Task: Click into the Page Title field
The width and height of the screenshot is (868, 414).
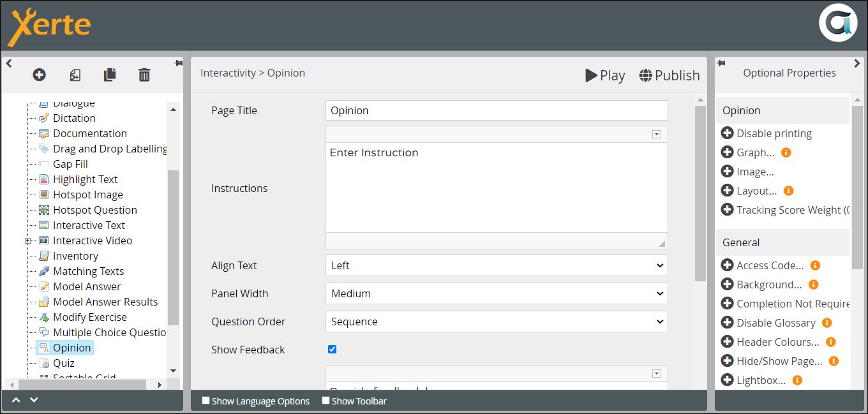Action: [x=496, y=110]
